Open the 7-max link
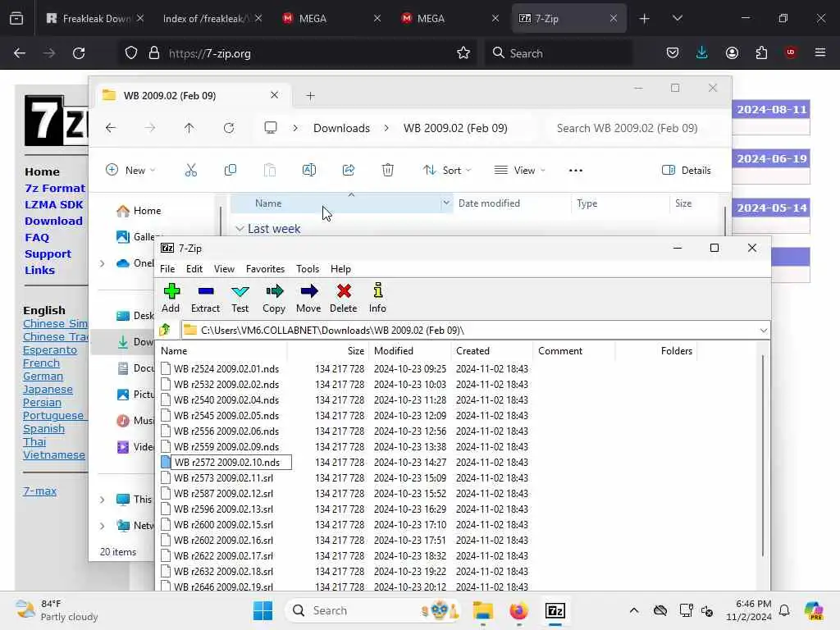This screenshot has width=840, height=630. pos(39,491)
